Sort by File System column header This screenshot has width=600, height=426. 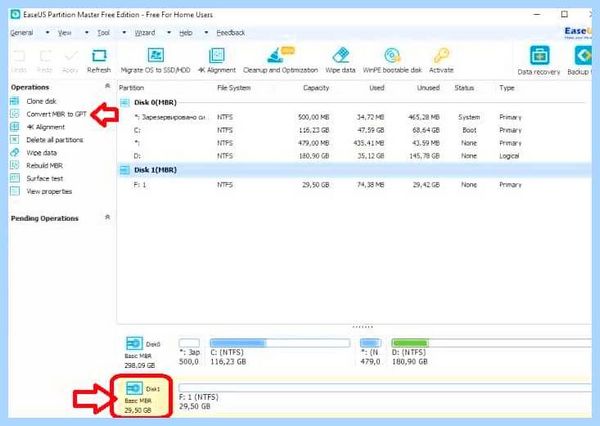(234, 88)
